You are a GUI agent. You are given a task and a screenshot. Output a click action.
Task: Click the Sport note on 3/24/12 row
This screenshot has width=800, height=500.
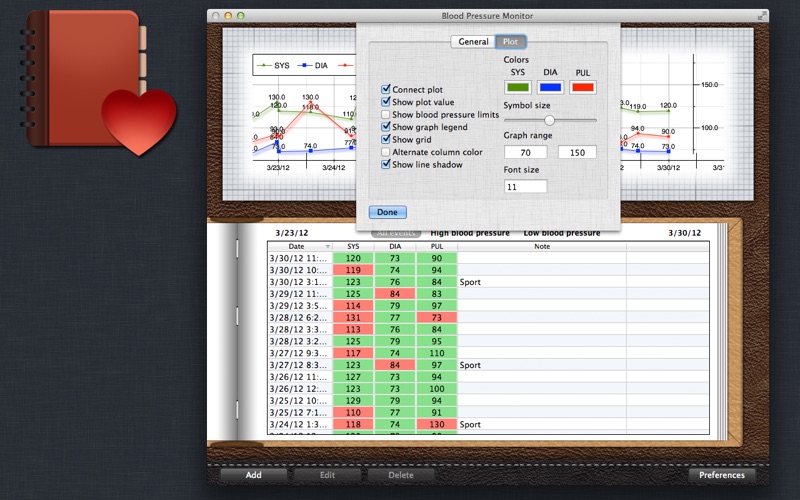tap(470, 424)
